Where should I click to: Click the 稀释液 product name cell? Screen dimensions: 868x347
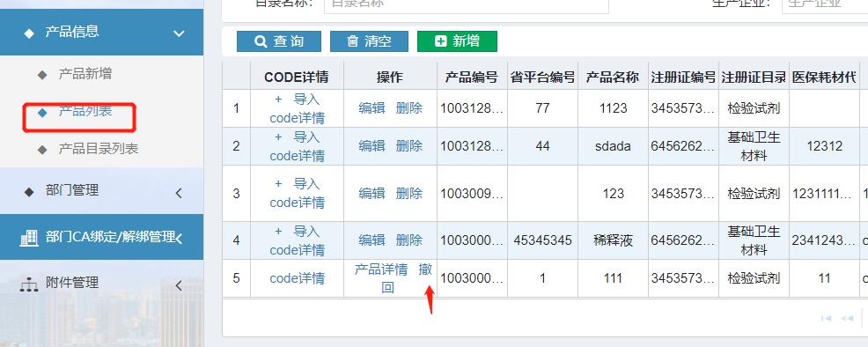[613, 240]
